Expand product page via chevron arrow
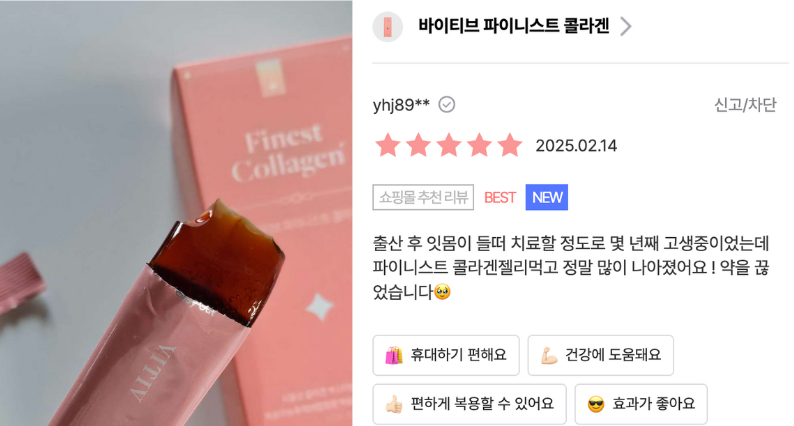This screenshot has height=426, width=794. click(x=626, y=26)
